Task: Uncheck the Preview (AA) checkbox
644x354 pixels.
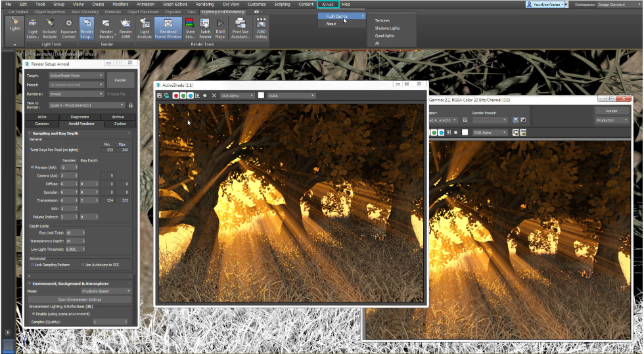Action: [32, 167]
